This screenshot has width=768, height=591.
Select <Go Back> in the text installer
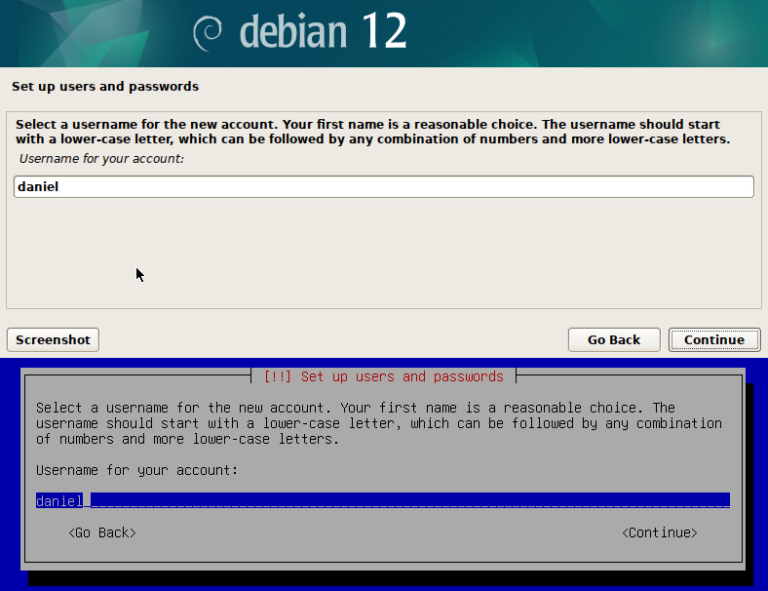coord(102,533)
